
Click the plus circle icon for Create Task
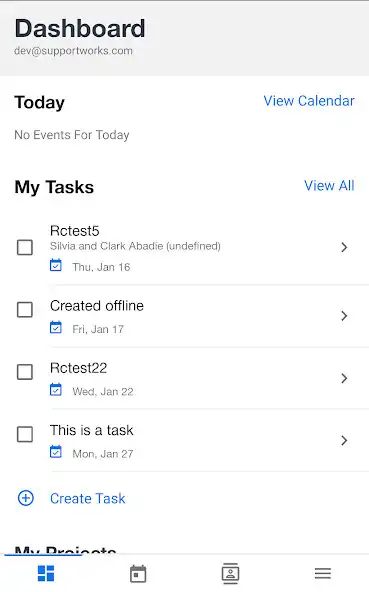click(x=26, y=498)
